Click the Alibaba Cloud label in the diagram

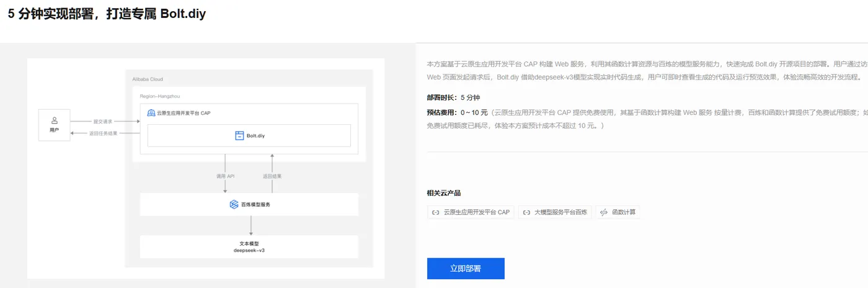(148, 79)
